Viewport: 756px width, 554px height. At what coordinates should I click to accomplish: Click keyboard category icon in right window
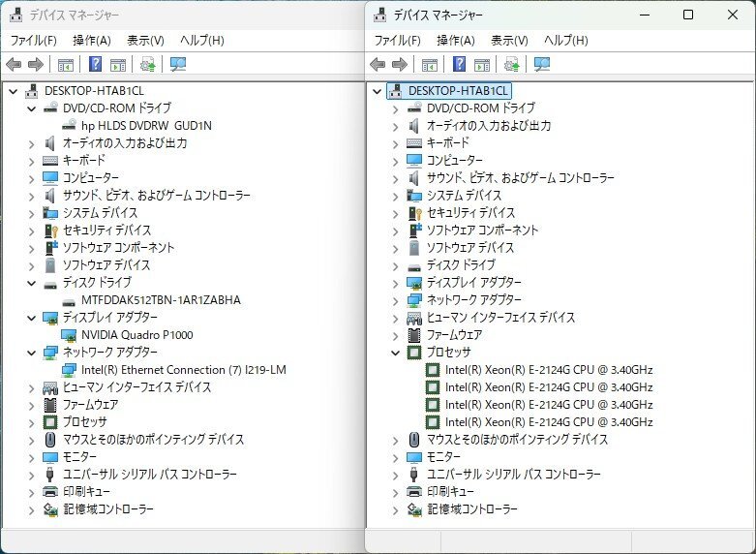(x=414, y=142)
